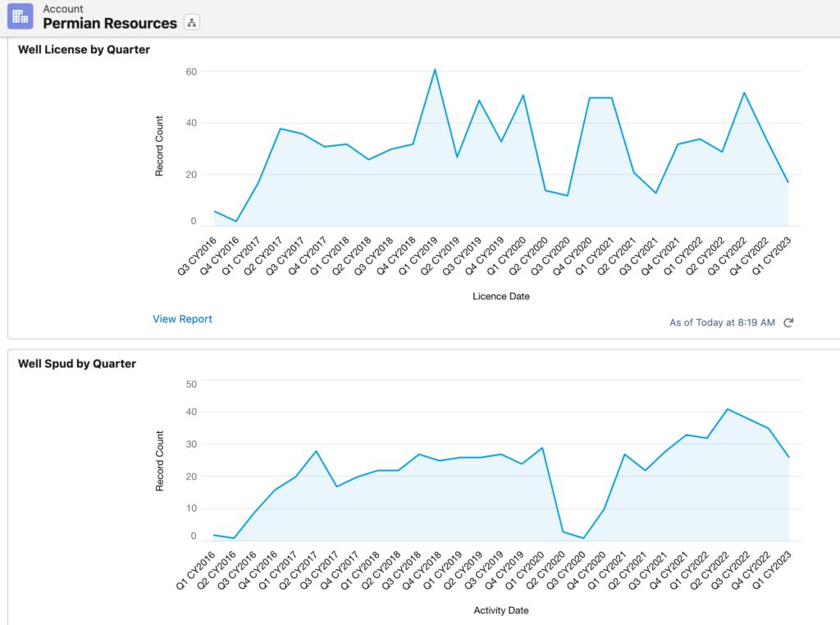Screen dimensions: 840x625
Task: Open the account hierarchy icon
Action: point(192,22)
